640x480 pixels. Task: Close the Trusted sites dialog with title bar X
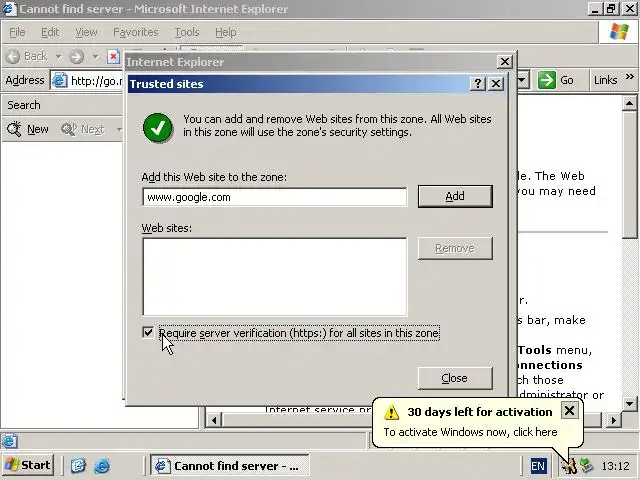coord(496,84)
